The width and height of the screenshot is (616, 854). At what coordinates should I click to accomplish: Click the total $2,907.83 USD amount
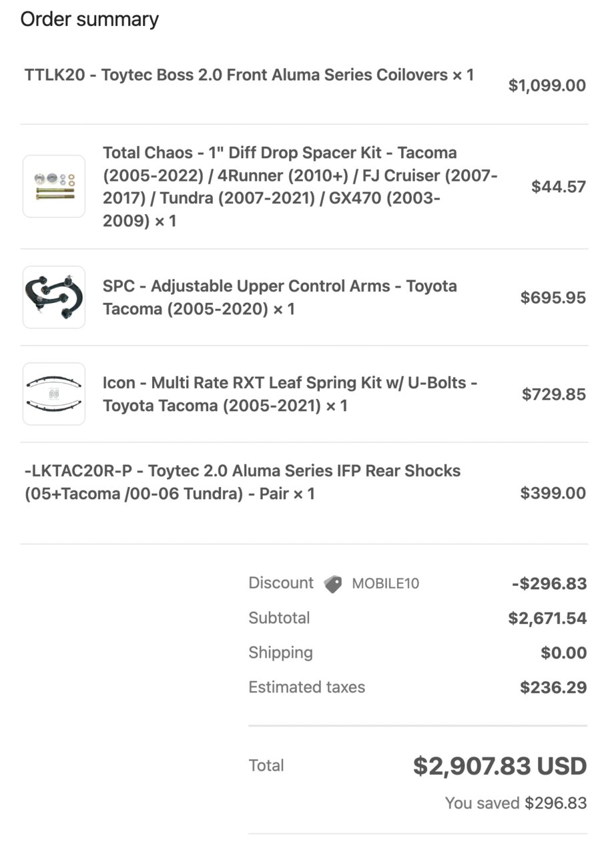point(500,766)
